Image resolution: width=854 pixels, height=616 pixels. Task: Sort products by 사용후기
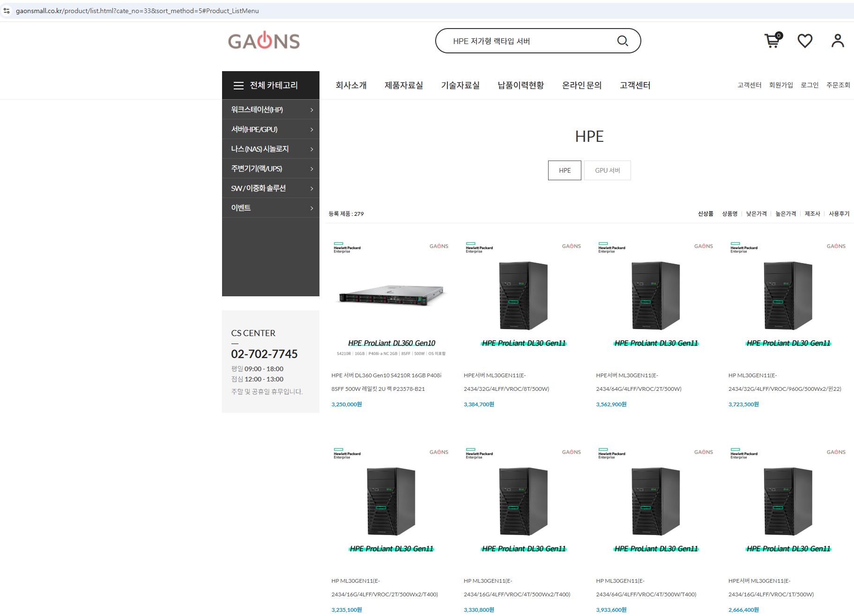(839, 213)
